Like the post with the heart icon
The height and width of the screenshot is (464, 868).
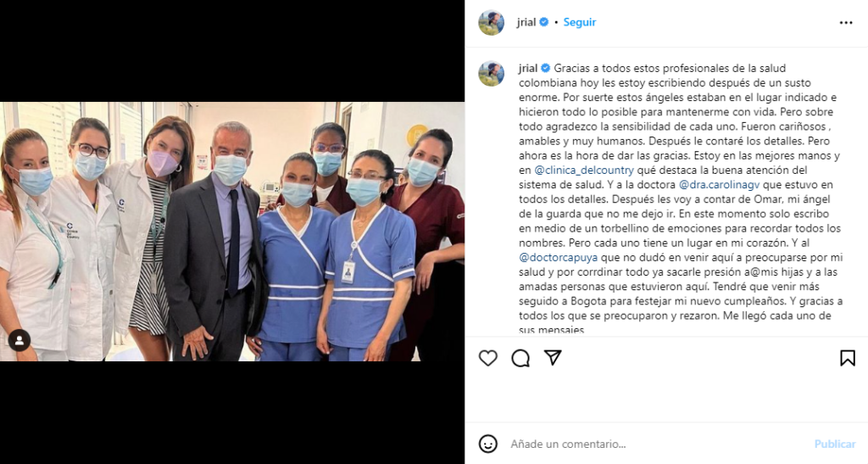coord(487,358)
